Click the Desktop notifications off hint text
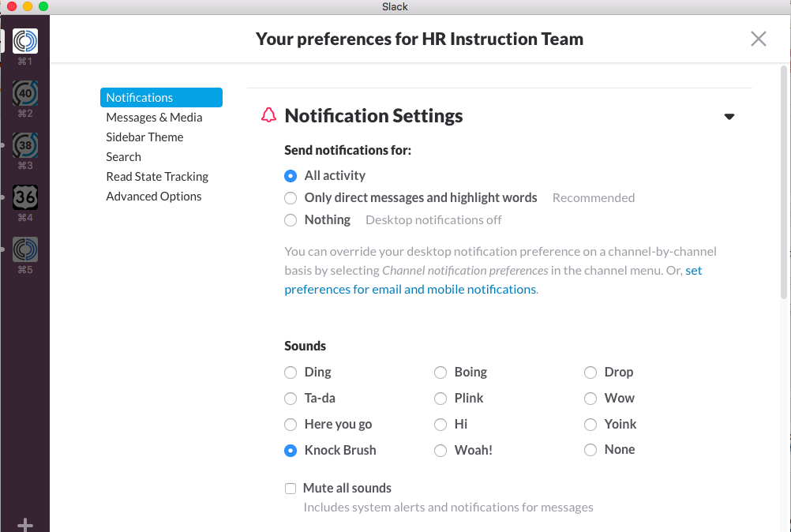Image resolution: width=791 pixels, height=532 pixels. 434,220
